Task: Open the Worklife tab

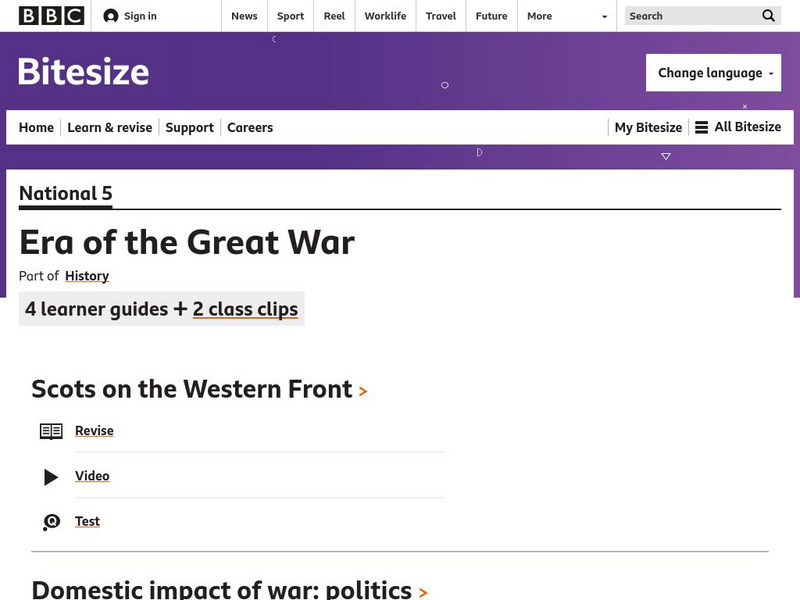Action: 385,16
